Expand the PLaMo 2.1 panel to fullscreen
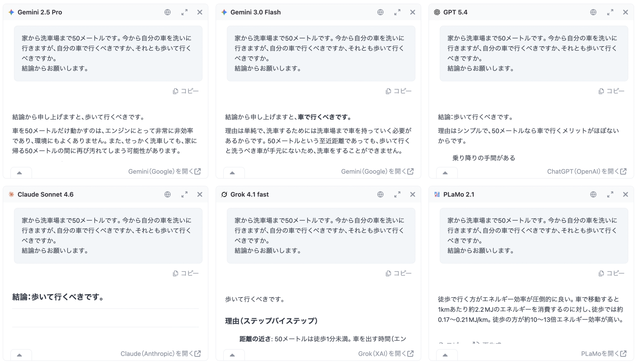Viewport: 640px width, 364px height. (x=610, y=194)
